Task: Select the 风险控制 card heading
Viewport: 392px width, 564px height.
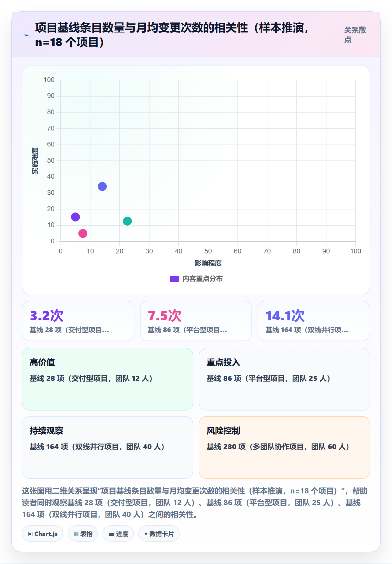Action: 223,431
